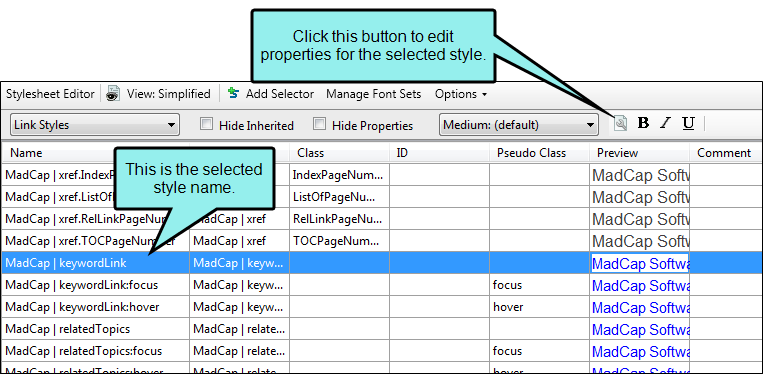This screenshot has width=763, height=374.
Task: Select the MadCap | keywordLink:hover row
Action: (382, 308)
